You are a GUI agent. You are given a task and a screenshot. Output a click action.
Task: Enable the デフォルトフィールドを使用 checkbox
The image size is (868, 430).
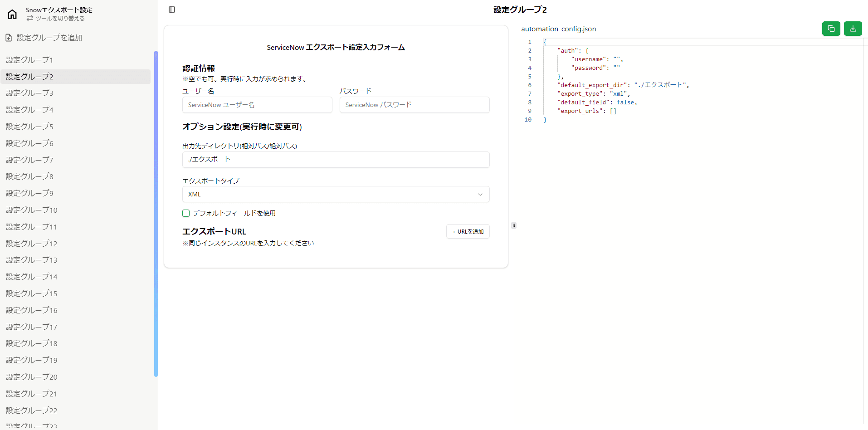click(x=185, y=213)
